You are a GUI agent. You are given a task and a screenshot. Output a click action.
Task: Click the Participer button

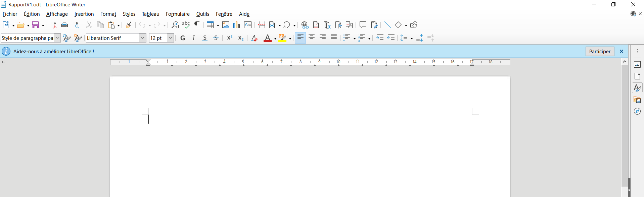pos(600,51)
